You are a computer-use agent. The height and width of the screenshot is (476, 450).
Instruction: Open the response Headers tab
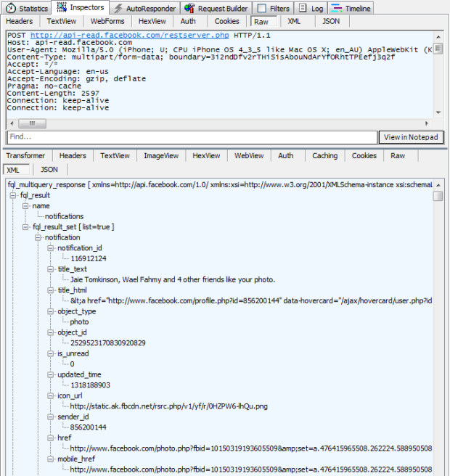[73, 156]
